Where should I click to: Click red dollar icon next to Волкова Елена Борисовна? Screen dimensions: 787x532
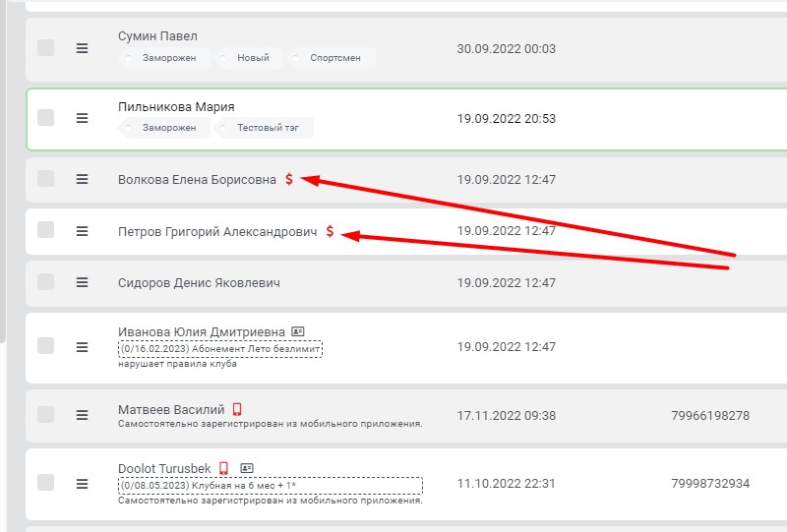pos(289,179)
